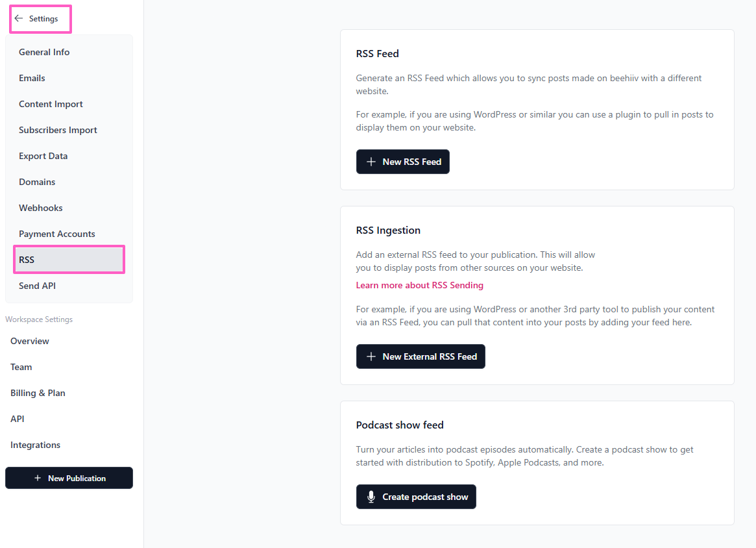Viewport: 756px width, 548px height.
Task: Click the plus icon on New RSS Feed
Action: (371, 162)
